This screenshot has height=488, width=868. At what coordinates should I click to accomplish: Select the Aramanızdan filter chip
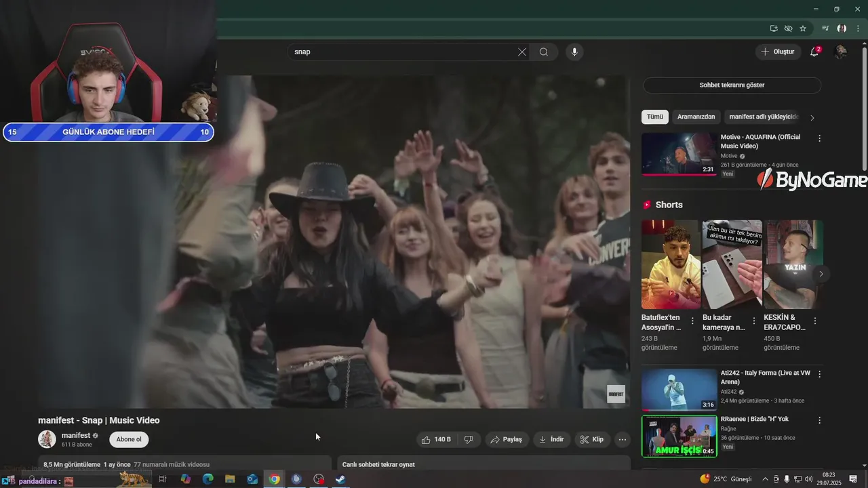click(696, 117)
